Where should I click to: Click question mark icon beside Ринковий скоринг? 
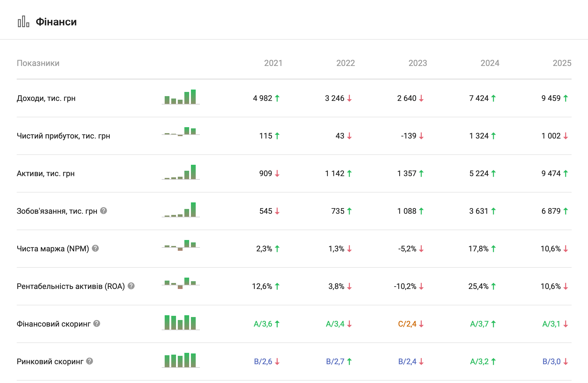click(89, 361)
